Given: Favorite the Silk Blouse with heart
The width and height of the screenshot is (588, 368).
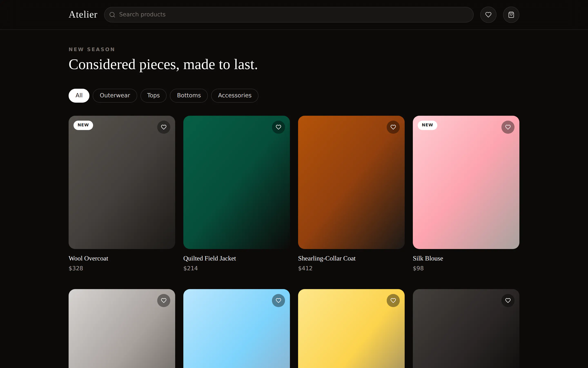Looking at the screenshot, I should pos(508,127).
